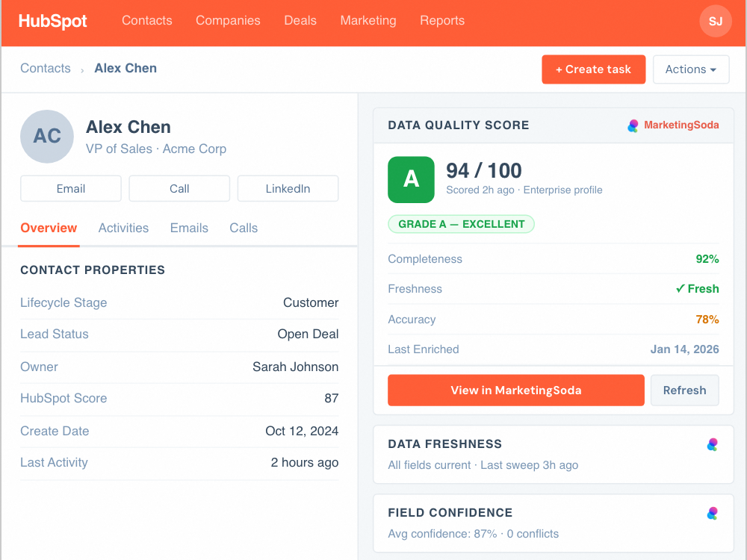Open Deals in the top navigation
The image size is (747, 560).
pos(300,20)
